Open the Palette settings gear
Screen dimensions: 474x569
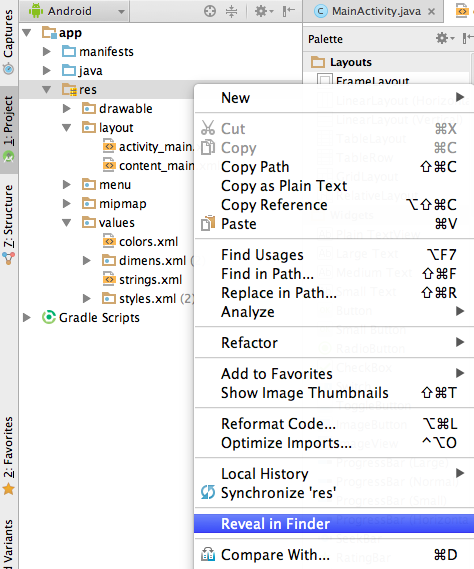pyautogui.click(x=445, y=38)
